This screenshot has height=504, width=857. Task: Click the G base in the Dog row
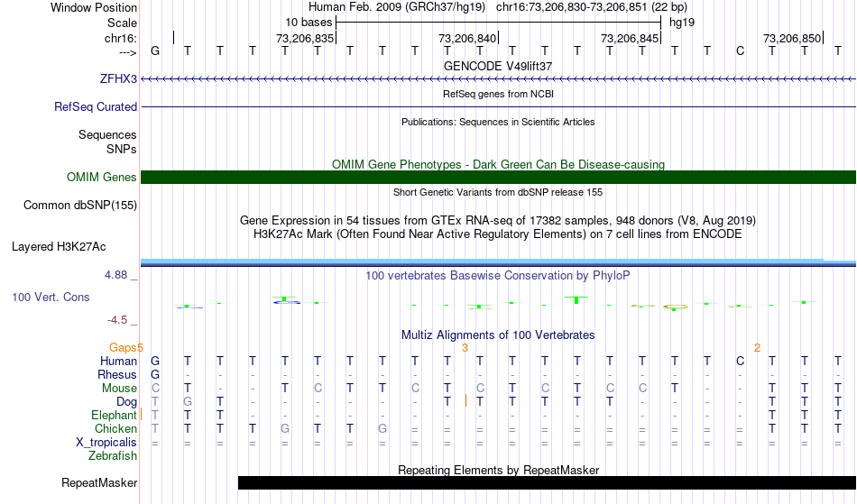click(188, 402)
